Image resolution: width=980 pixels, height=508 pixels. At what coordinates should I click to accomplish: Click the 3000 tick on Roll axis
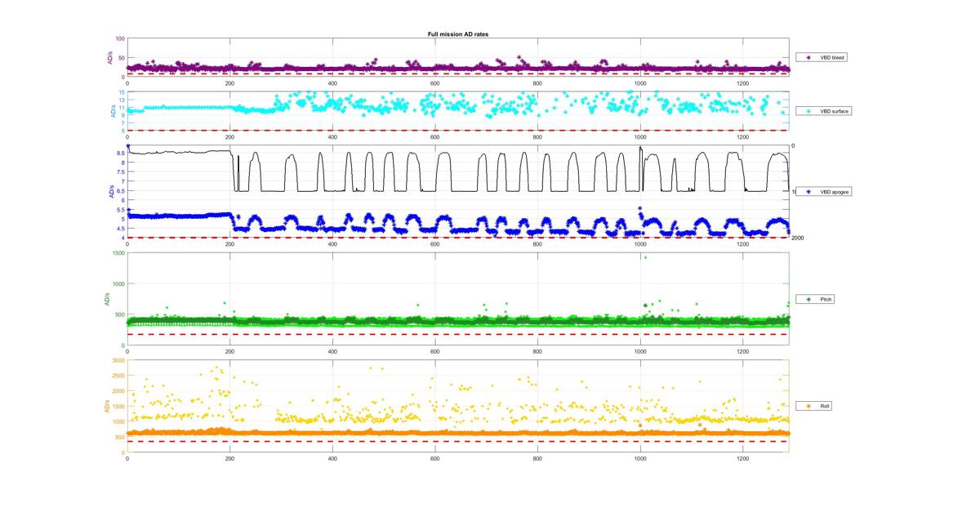click(119, 360)
